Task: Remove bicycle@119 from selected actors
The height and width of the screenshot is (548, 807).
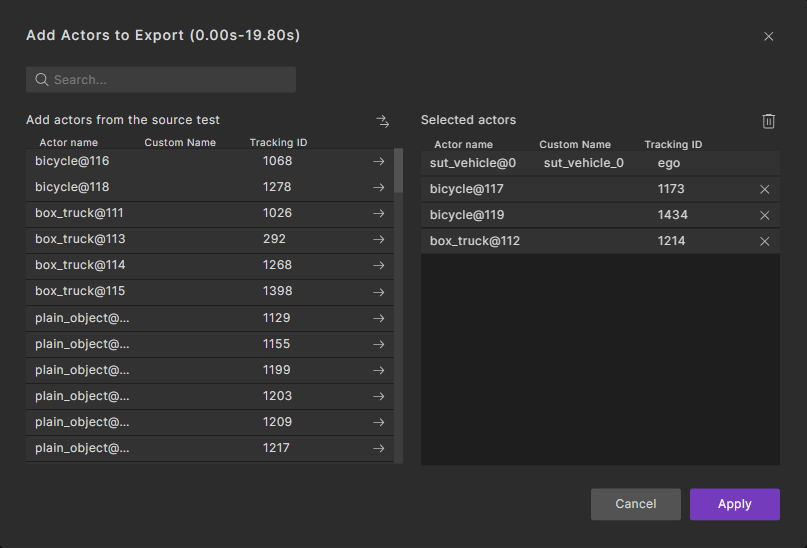Action: click(x=765, y=215)
